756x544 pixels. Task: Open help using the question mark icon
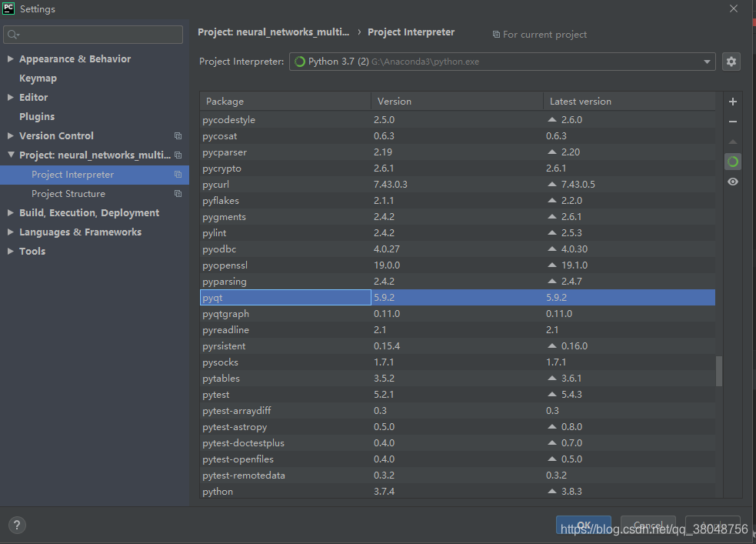point(16,525)
